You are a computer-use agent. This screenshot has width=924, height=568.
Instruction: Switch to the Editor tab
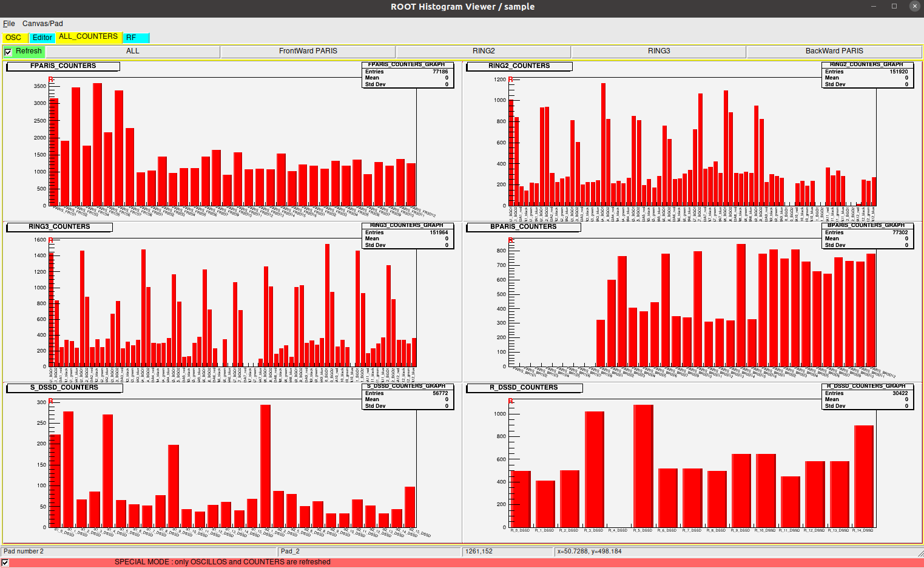coord(42,38)
